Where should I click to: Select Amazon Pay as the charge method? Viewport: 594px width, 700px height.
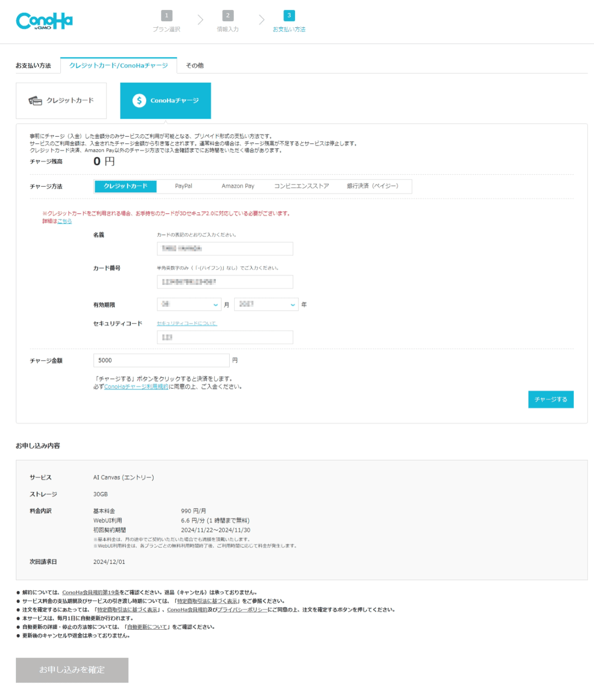pyautogui.click(x=238, y=186)
